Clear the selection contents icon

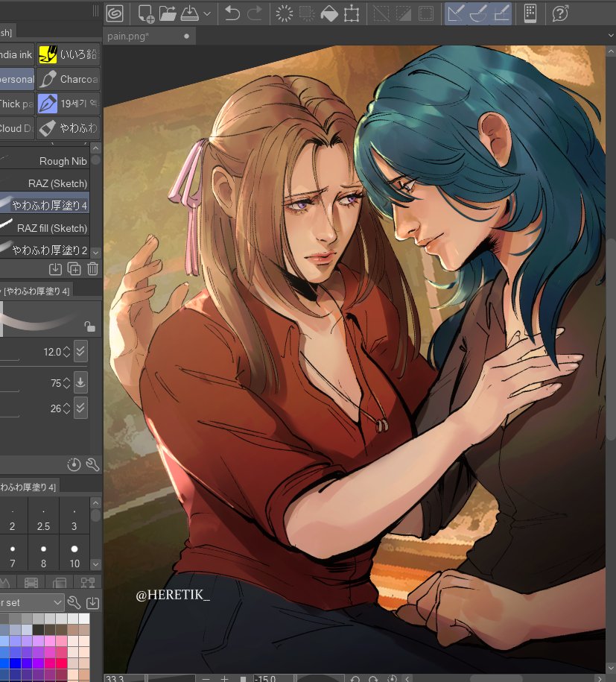(285, 13)
